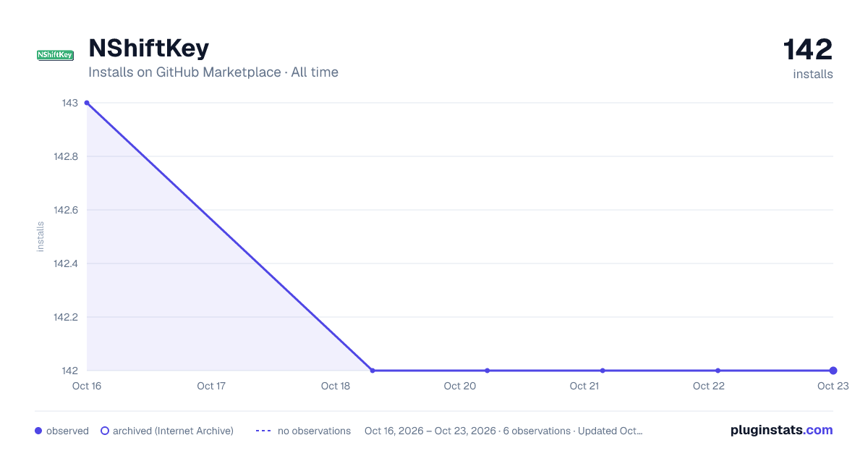Viewport: 868px width, 456px height.
Task: Click the Oct 23 x-axis label
Action: click(x=833, y=386)
